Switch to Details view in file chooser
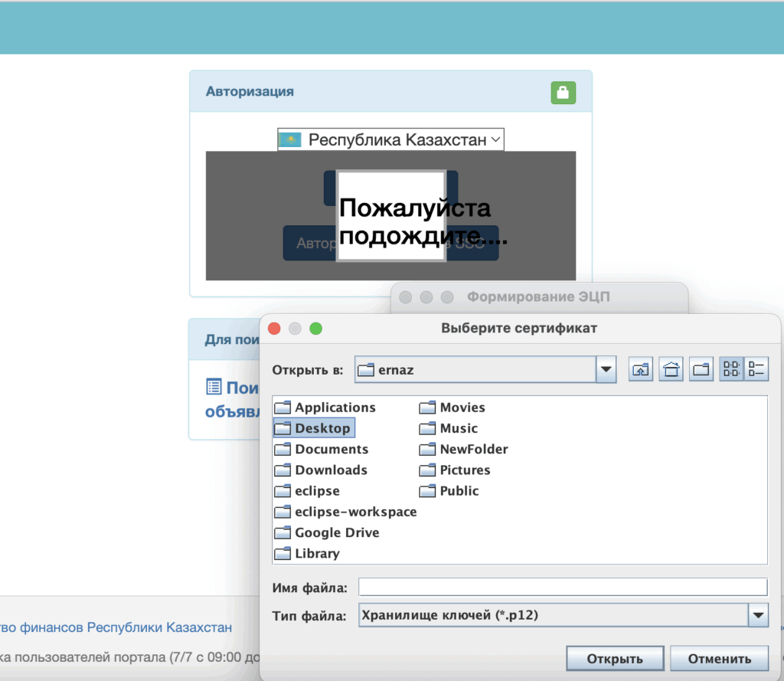784x681 pixels. click(756, 370)
